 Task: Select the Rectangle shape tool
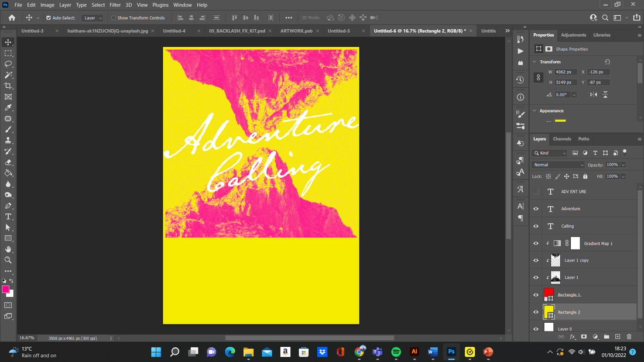tap(8, 239)
